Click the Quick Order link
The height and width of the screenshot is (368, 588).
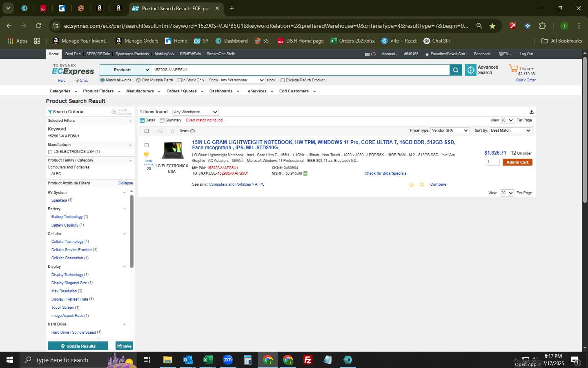pyautogui.click(x=526, y=80)
